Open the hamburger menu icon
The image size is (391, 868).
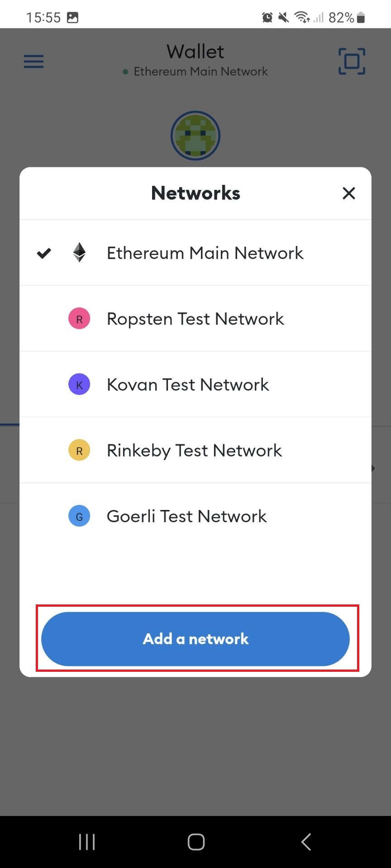pyautogui.click(x=34, y=61)
